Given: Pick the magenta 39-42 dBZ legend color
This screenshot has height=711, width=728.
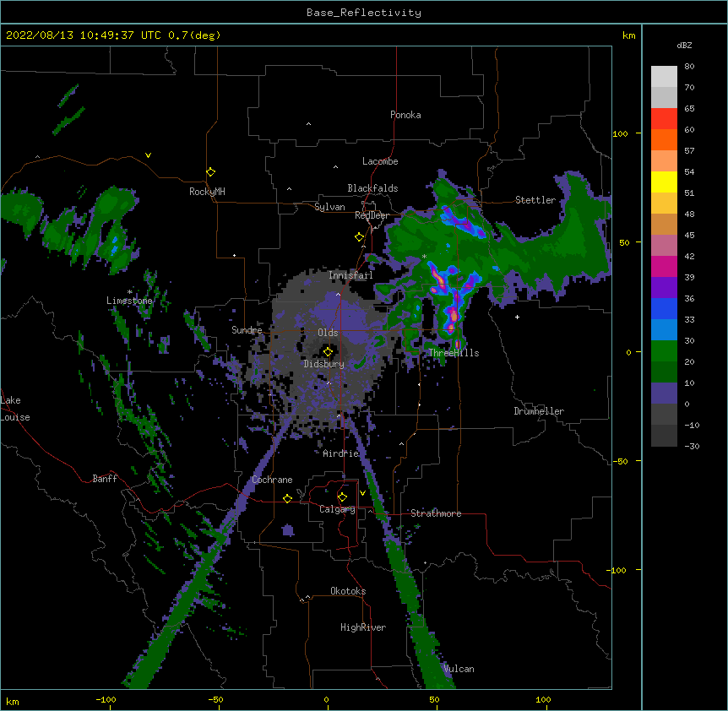Looking at the screenshot, I should (x=664, y=266).
